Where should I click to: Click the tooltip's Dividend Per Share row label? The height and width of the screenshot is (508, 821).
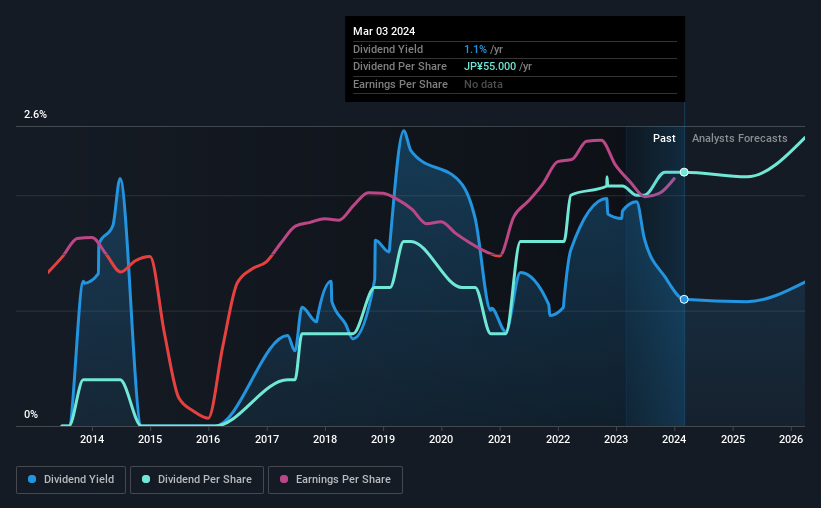[x=400, y=67]
